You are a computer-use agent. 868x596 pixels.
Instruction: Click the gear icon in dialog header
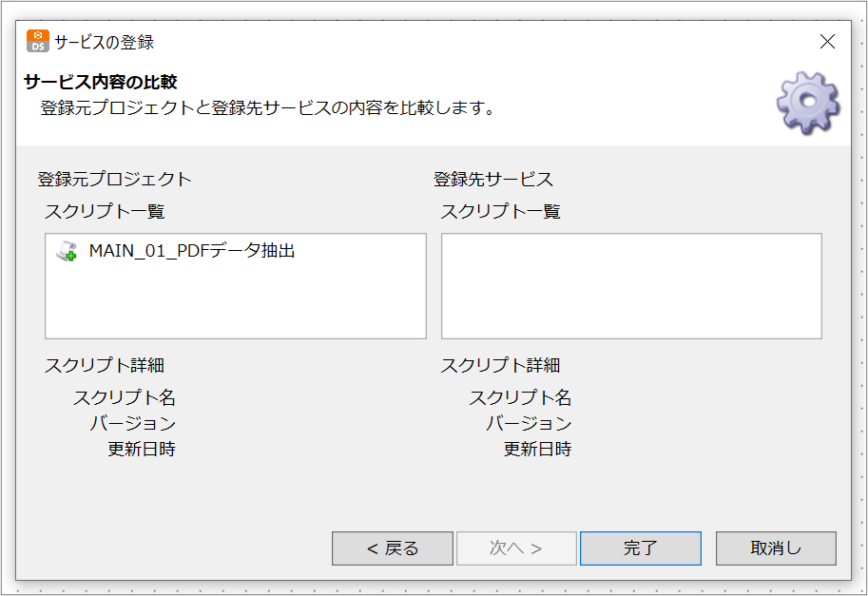(808, 103)
